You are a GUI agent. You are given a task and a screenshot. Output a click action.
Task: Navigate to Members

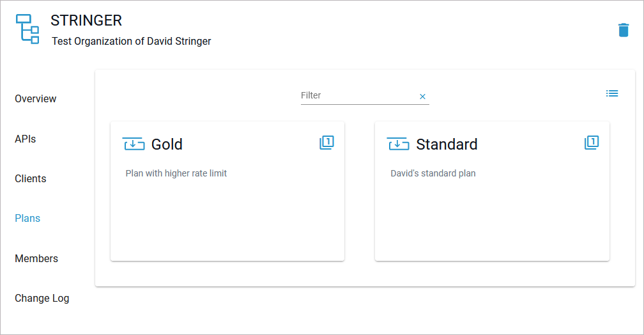pos(36,258)
